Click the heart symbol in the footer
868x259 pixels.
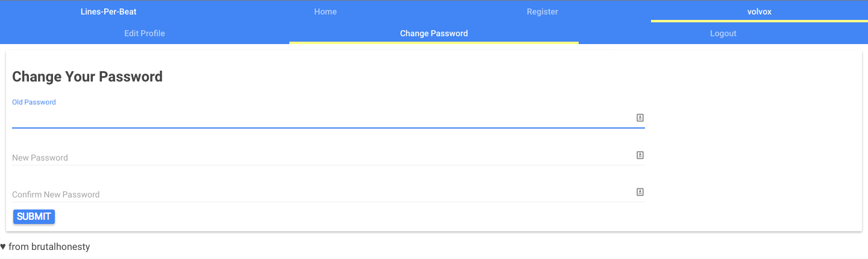click(x=3, y=247)
